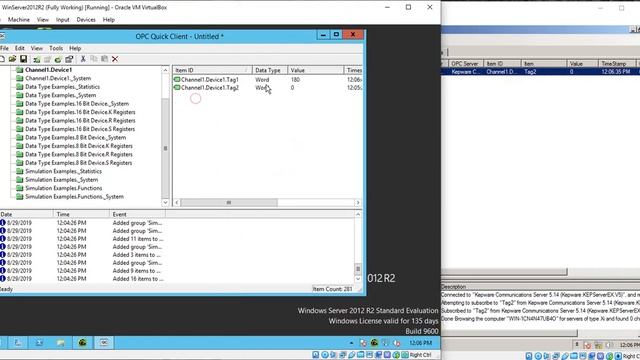Click tree pane scroll up arrow

165,70
